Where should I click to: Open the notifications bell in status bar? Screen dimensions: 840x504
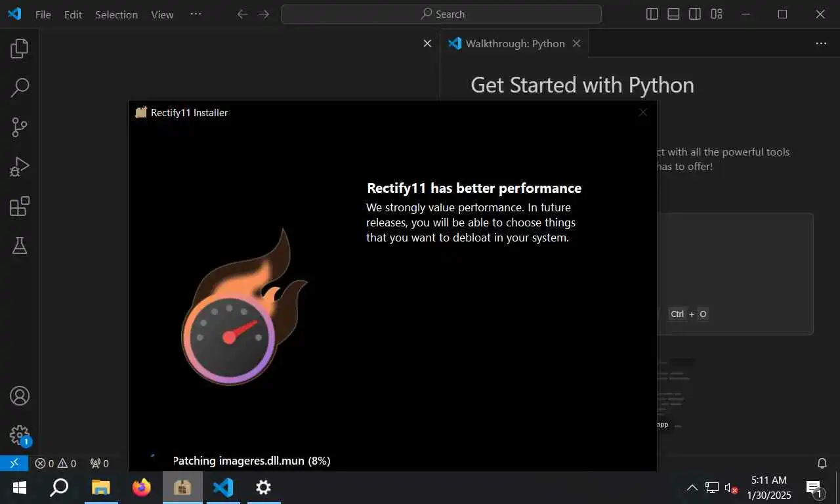click(x=822, y=463)
